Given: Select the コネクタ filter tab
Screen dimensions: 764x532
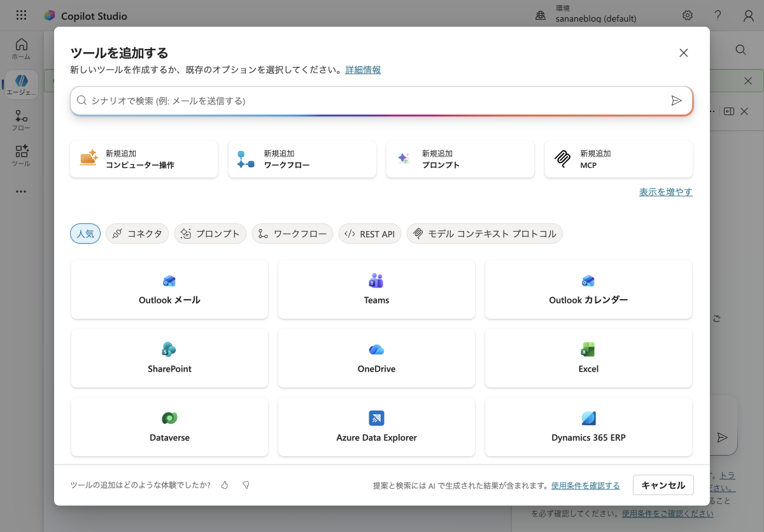Looking at the screenshot, I should point(138,234).
